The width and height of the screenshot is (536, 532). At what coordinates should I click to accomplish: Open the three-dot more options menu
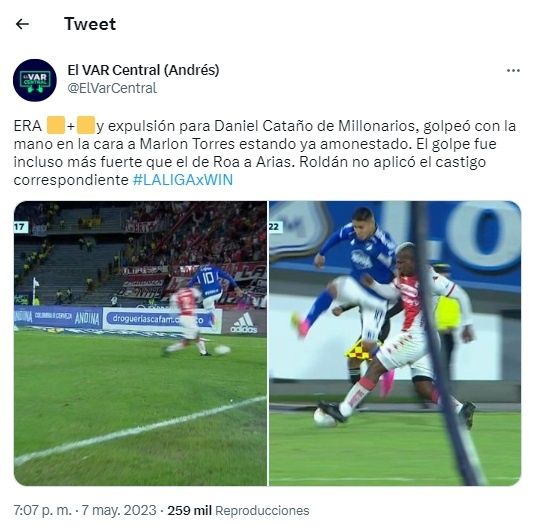coord(513,71)
